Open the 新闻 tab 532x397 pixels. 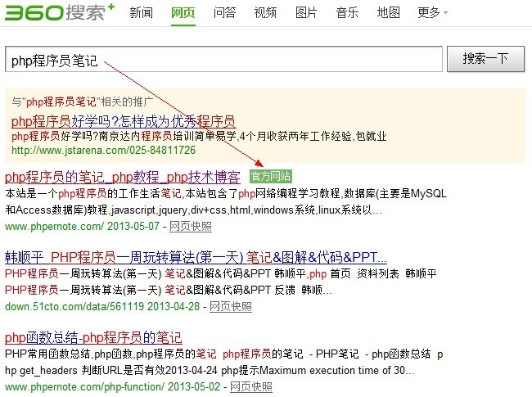pos(141,12)
